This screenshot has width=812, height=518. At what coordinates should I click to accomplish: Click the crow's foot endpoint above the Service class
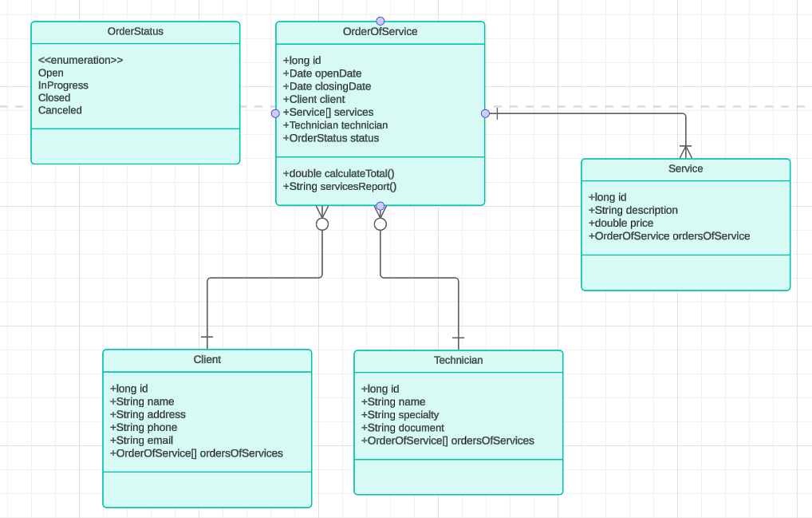click(x=686, y=152)
